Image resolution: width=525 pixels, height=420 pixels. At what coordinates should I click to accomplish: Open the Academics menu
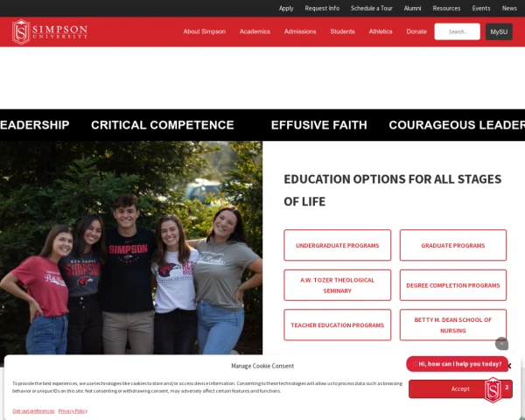[255, 31]
